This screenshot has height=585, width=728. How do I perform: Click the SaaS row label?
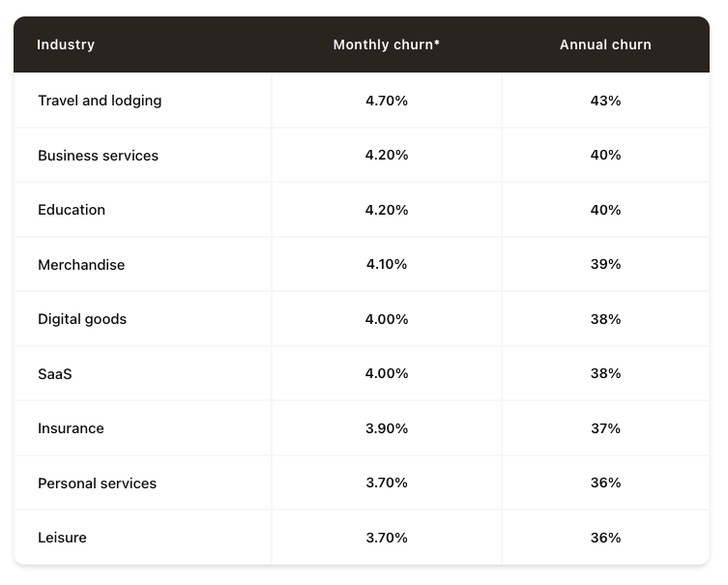[55, 374]
